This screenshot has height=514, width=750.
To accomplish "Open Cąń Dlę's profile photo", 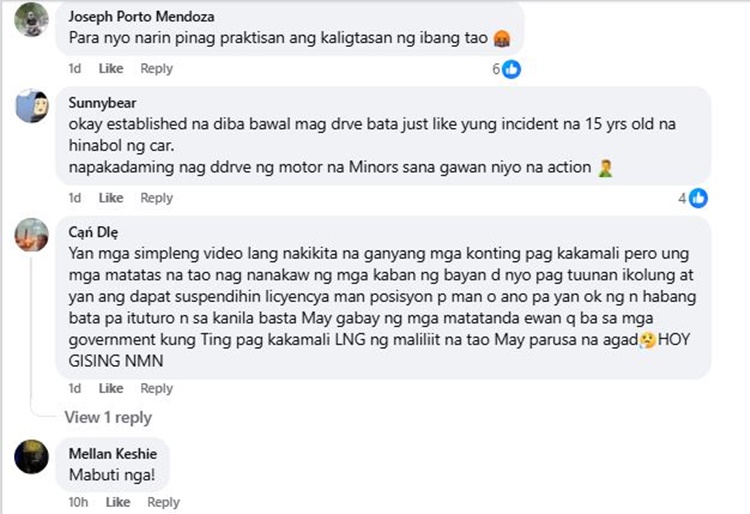I will click(31, 235).
